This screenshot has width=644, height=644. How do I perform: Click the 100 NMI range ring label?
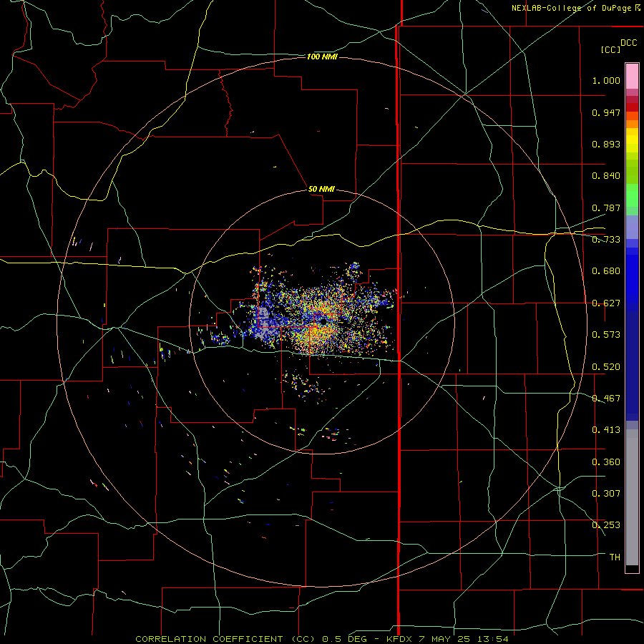(322, 57)
